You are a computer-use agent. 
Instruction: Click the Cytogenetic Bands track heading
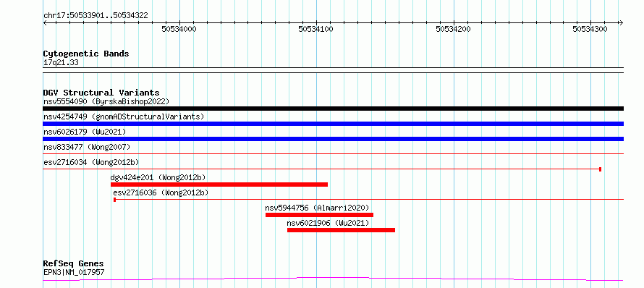click(x=86, y=54)
